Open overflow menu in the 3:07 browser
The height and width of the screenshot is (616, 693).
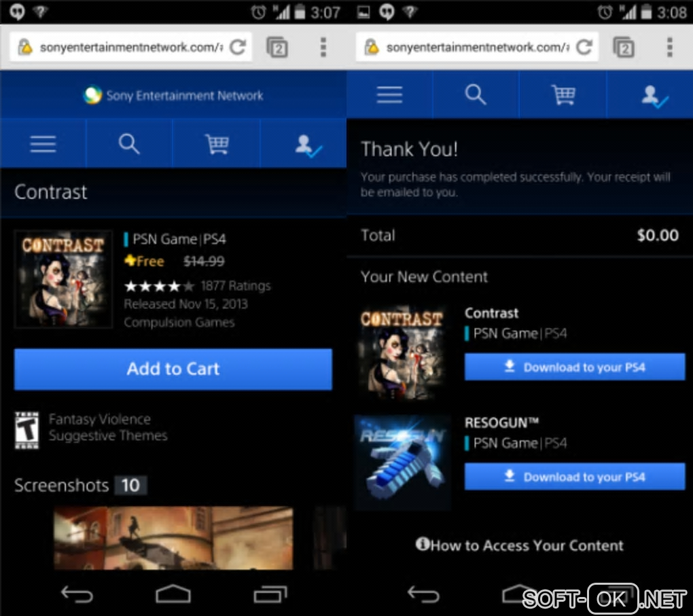[323, 47]
